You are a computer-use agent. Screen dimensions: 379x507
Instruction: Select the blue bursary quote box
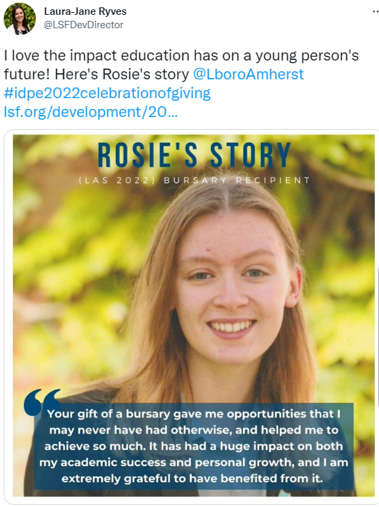(x=194, y=446)
